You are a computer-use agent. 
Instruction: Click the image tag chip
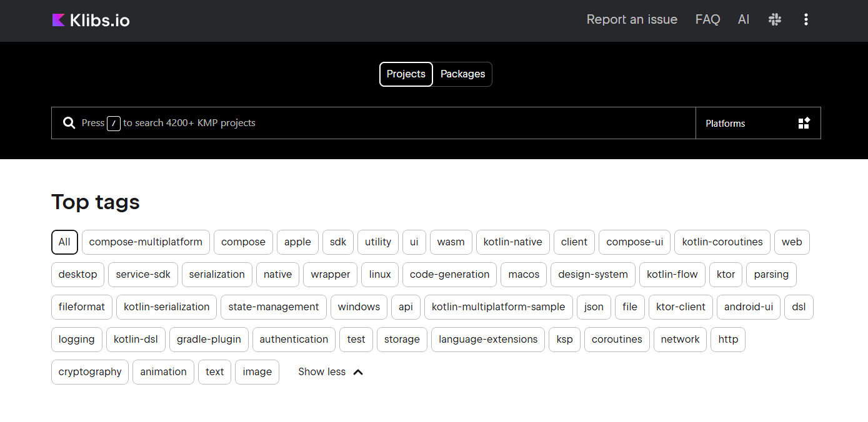257,372
